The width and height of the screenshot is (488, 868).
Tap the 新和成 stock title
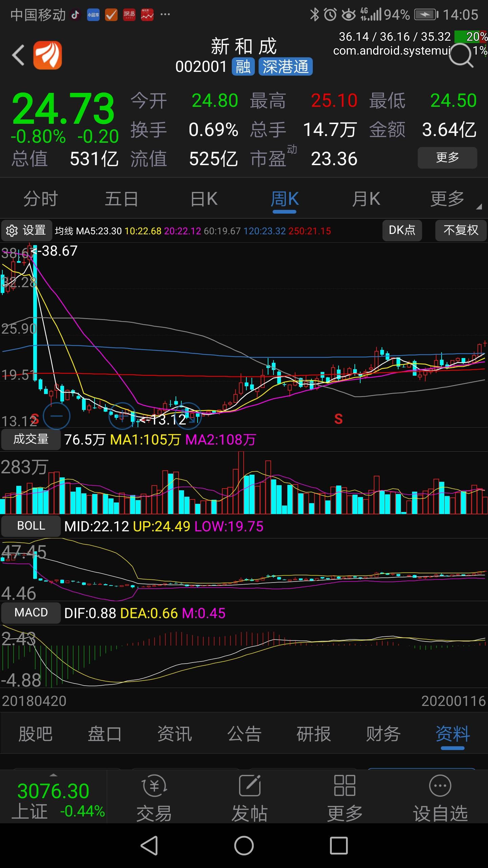tap(244, 46)
